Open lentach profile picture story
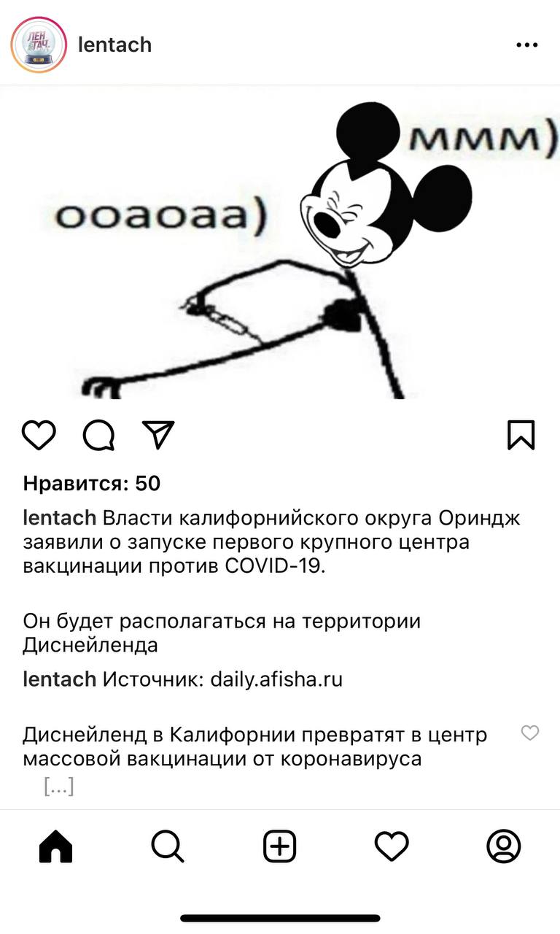The image size is (560, 934). pos(39,45)
